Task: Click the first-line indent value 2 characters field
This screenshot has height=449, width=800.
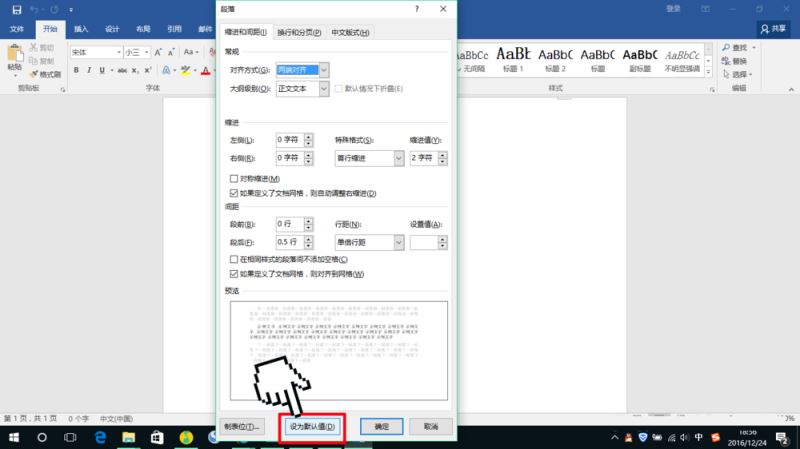Action: (424, 158)
